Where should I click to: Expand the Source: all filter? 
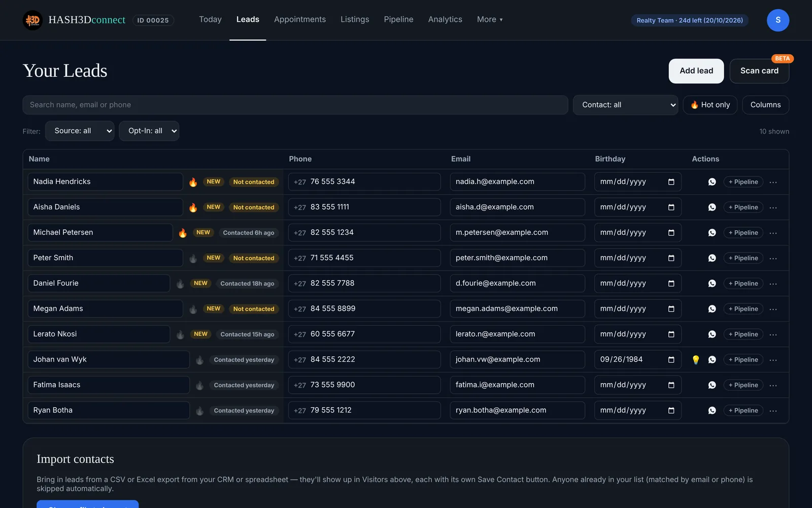click(x=80, y=131)
